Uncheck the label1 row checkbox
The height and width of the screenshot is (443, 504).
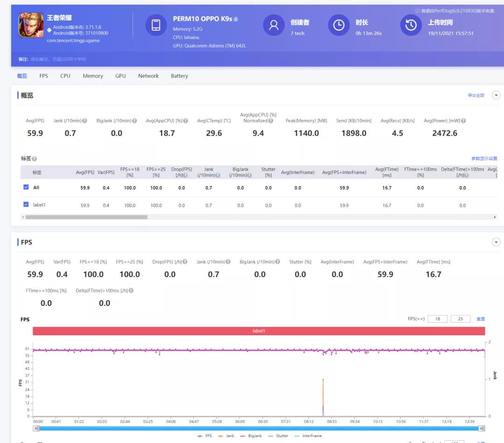[26, 205]
